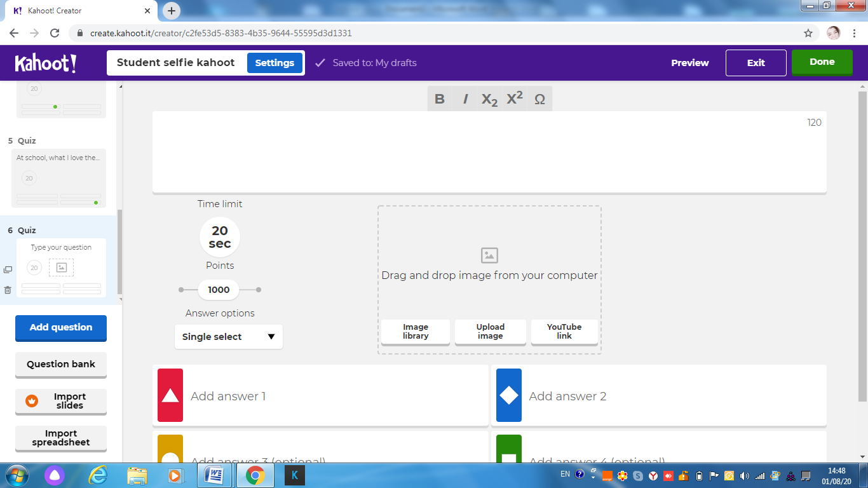Mark red triangle answer 1 tile
Image resolution: width=868 pixels, height=488 pixels.
pyautogui.click(x=170, y=395)
